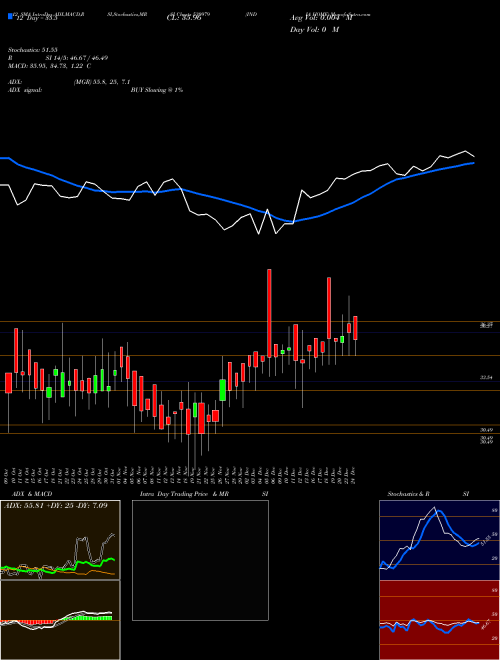The image size is (500, 660).
Task: Click the 'SI 14/3: 46.67 / 46.49' reading
Action: pyautogui.click(x=77, y=58)
